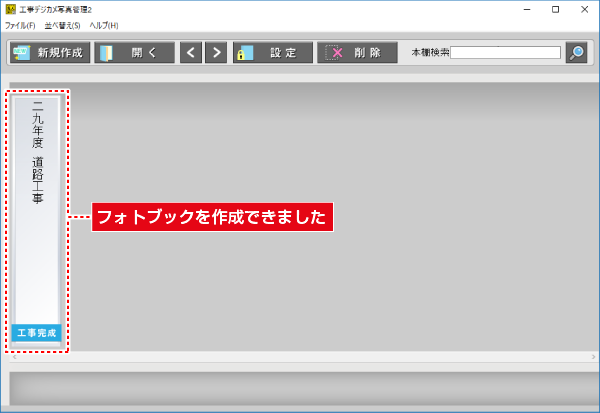This screenshot has height=413, width=600.
Task: Click the horizontal scrollbar right arrow
Action: [593, 357]
